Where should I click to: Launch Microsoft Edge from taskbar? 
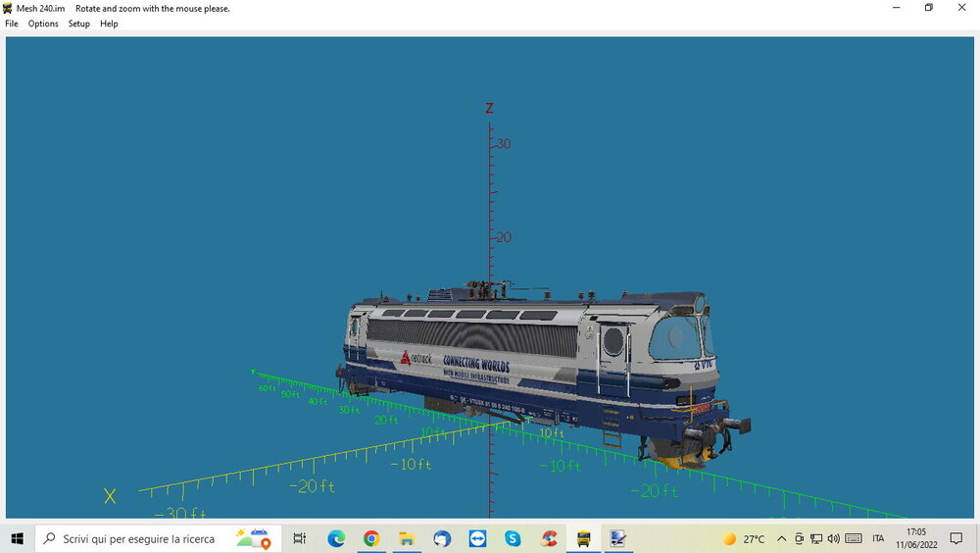(335, 538)
